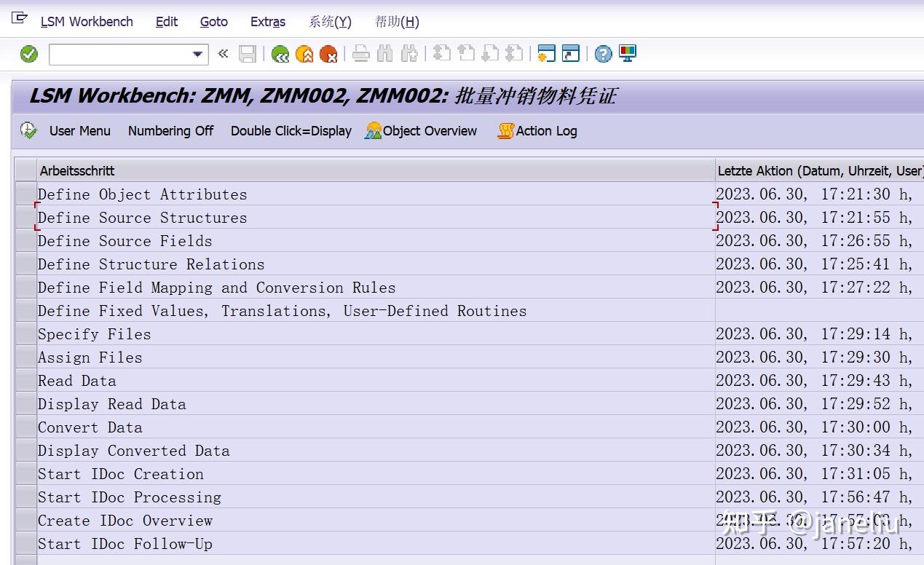This screenshot has width=924, height=565.
Task: Click the Numbering Off button
Action: [170, 131]
